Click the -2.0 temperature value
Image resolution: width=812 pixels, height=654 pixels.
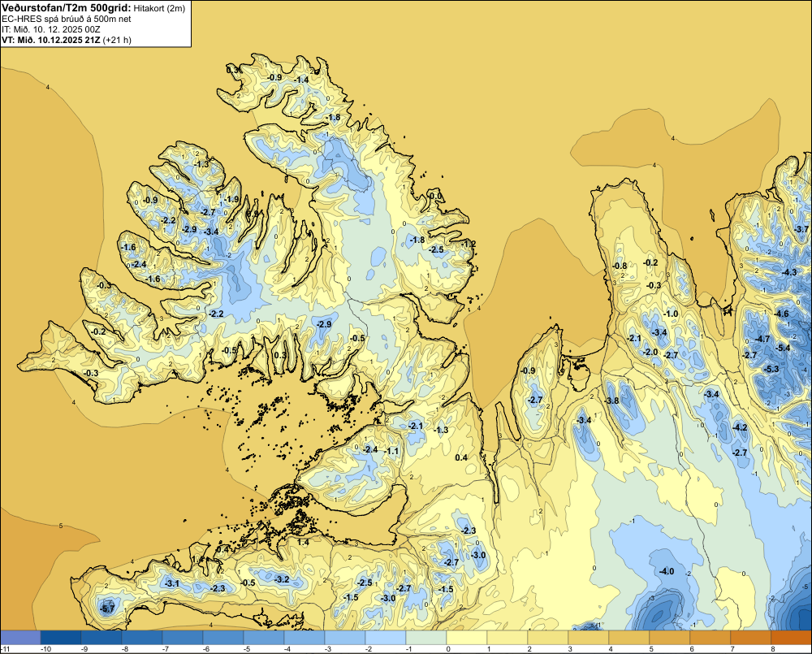pyautogui.click(x=650, y=352)
